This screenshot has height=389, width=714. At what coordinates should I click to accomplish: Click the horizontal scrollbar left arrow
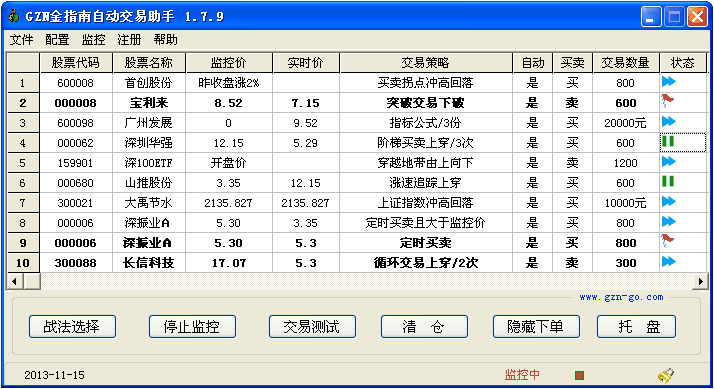[x=15, y=282]
